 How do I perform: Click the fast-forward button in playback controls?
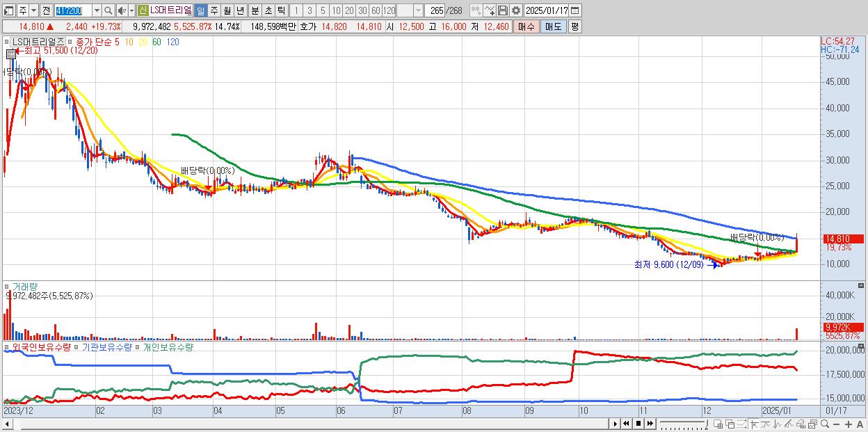(x=650, y=424)
